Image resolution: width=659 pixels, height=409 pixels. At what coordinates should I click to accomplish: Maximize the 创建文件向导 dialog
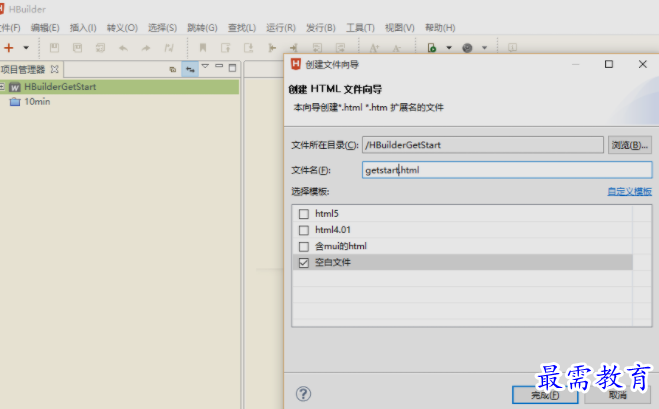[609, 64]
